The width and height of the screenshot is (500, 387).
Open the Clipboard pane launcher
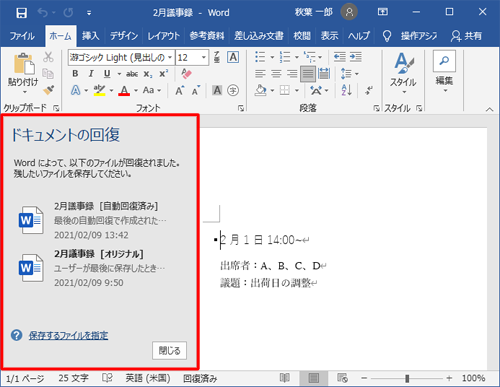[x=56, y=108]
